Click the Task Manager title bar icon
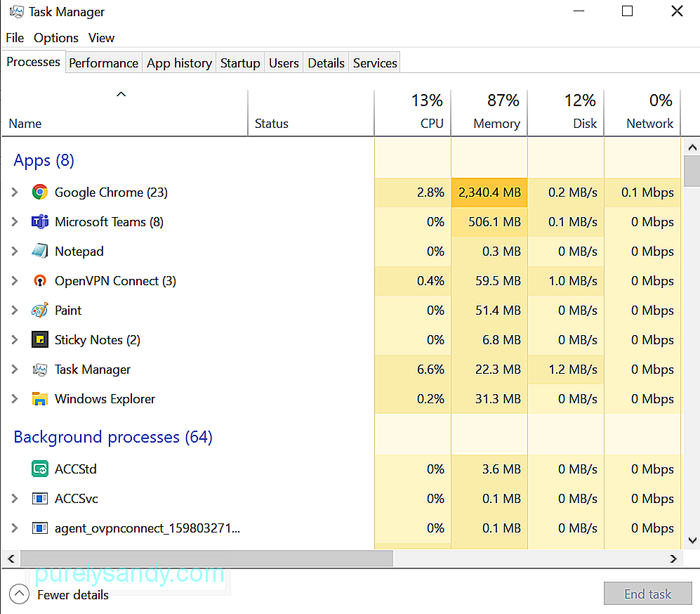The width and height of the screenshot is (700, 614). click(17, 12)
